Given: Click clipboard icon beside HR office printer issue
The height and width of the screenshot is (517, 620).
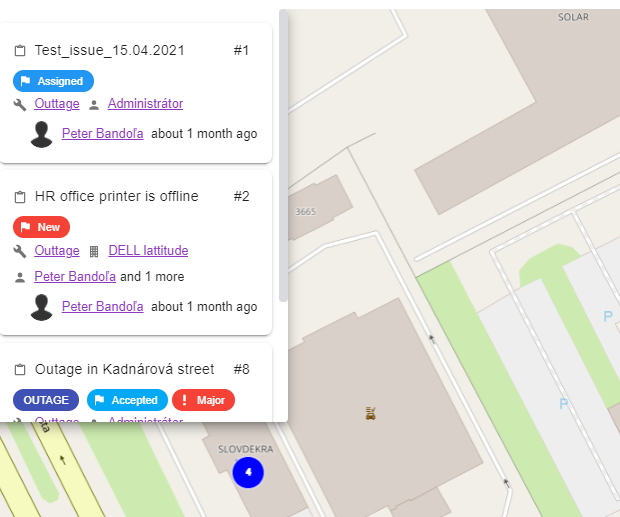Looking at the screenshot, I should tap(19, 197).
